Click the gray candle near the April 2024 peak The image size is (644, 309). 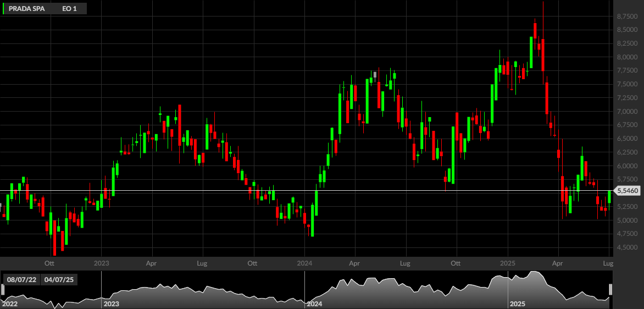tap(375, 75)
